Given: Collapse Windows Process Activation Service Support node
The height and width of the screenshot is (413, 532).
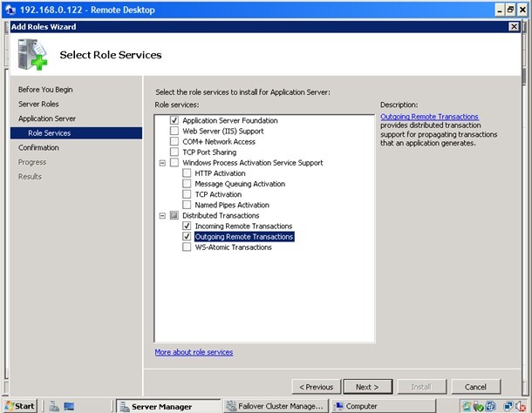Looking at the screenshot, I should pos(162,163).
